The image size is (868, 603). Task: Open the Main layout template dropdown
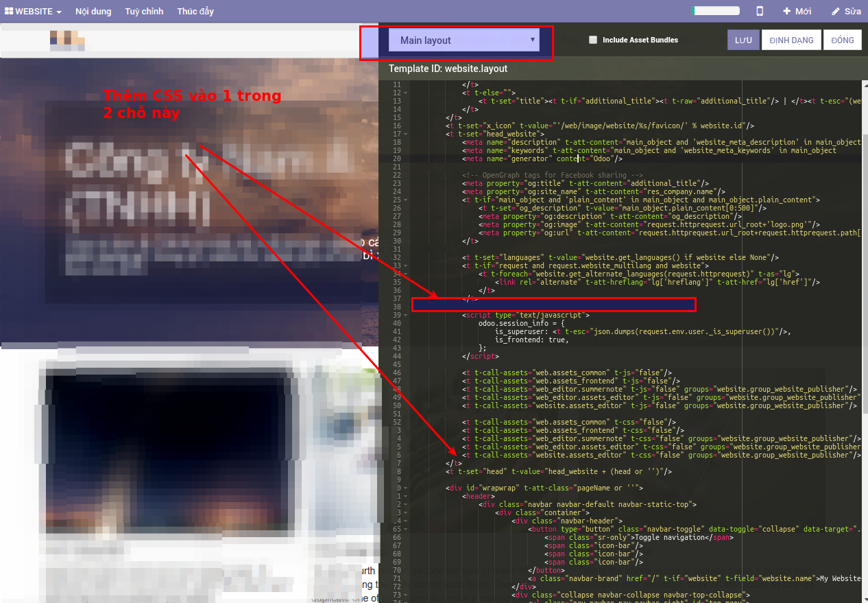point(464,40)
